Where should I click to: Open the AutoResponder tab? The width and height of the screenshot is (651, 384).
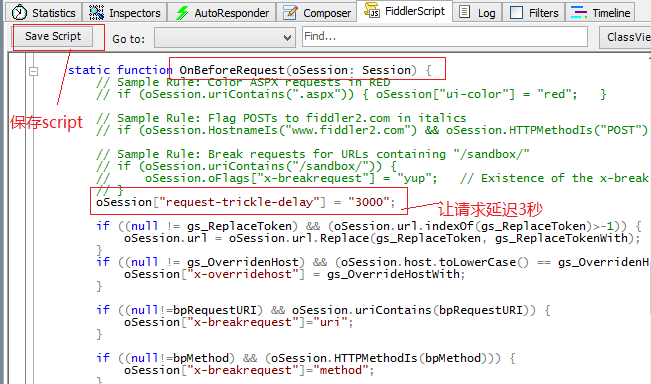[x=222, y=12]
